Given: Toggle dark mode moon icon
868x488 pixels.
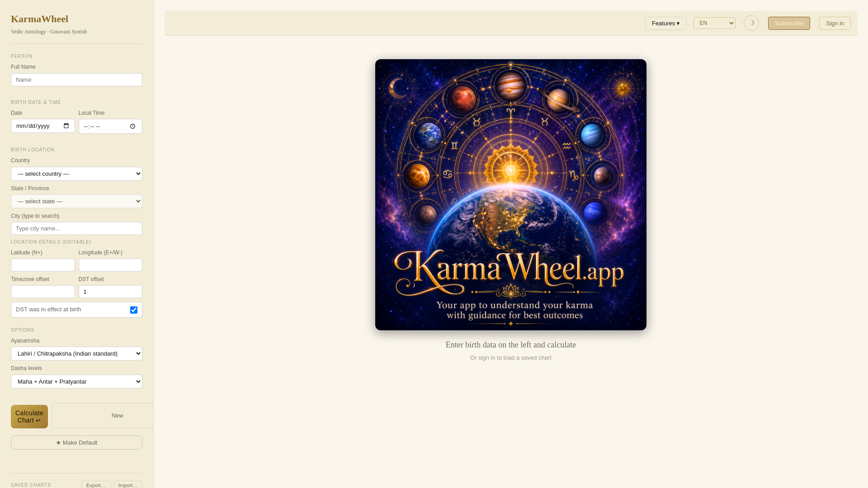Looking at the screenshot, I should tap(751, 23).
